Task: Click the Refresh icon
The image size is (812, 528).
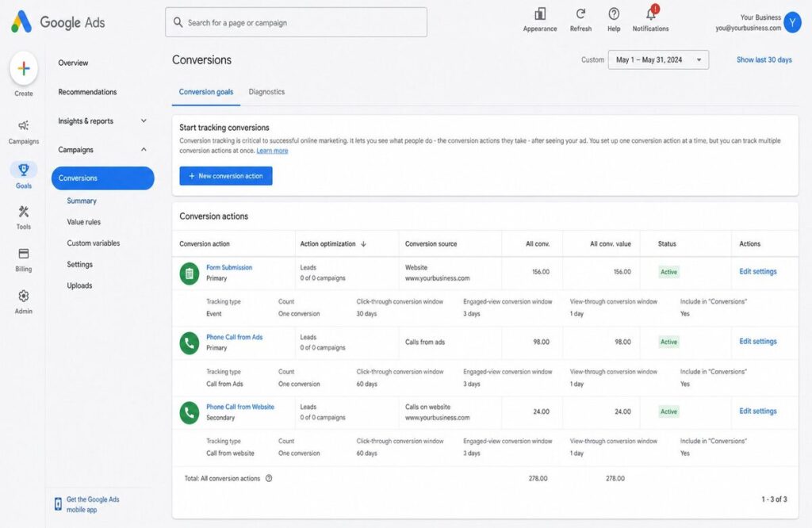Action: (580, 14)
